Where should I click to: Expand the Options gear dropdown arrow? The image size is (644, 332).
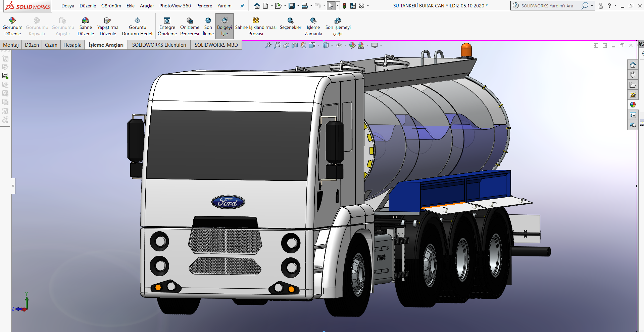tap(368, 6)
